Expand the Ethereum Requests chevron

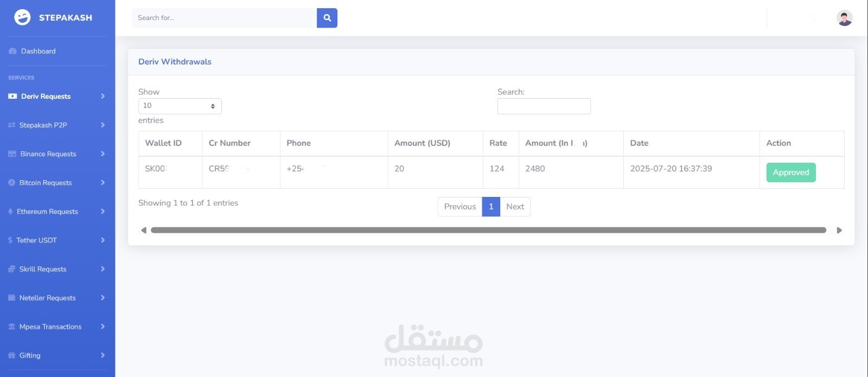(103, 211)
